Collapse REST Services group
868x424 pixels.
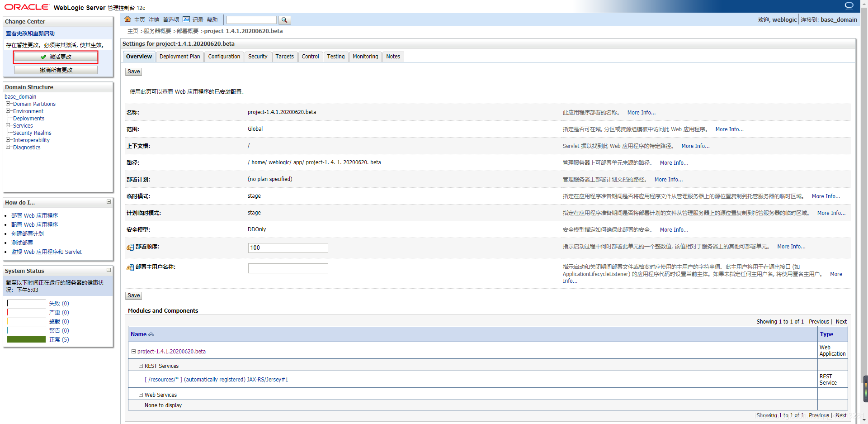point(141,366)
